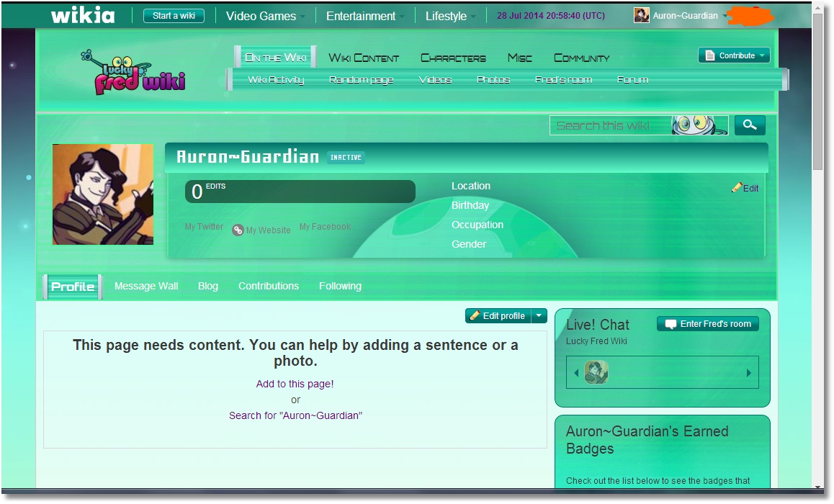The height and width of the screenshot is (504, 834).
Task: Click the Contribute page icon
Action: (709, 55)
